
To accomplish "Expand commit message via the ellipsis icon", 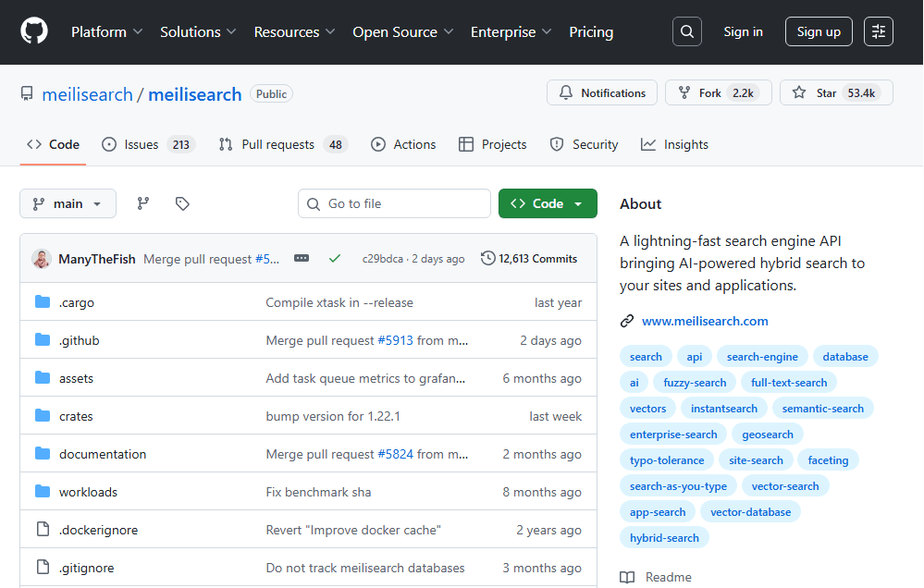I will 302,259.
